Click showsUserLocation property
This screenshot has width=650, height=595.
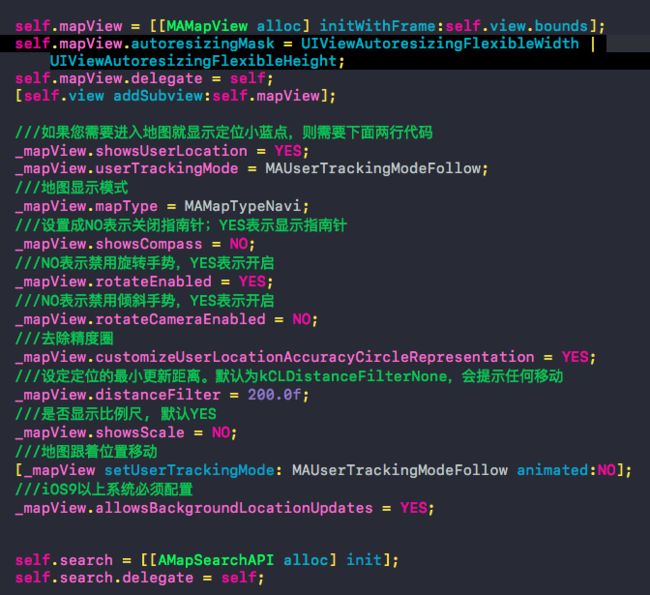[171, 151]
